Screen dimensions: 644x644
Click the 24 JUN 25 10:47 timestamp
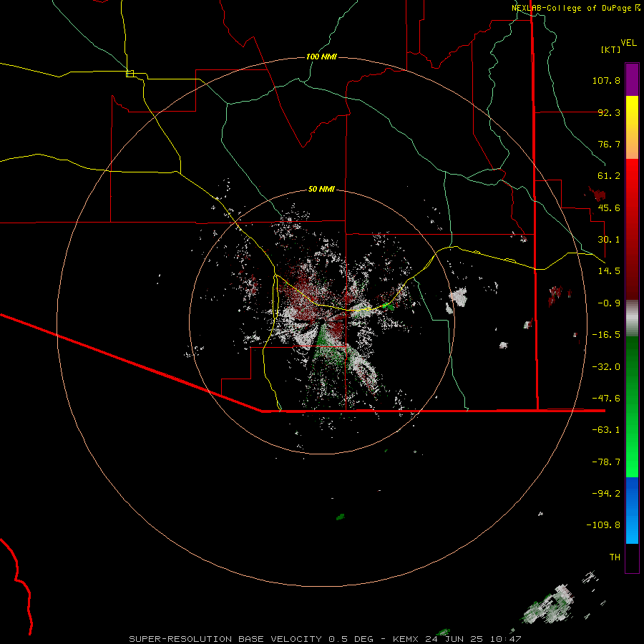coord(475,639)
